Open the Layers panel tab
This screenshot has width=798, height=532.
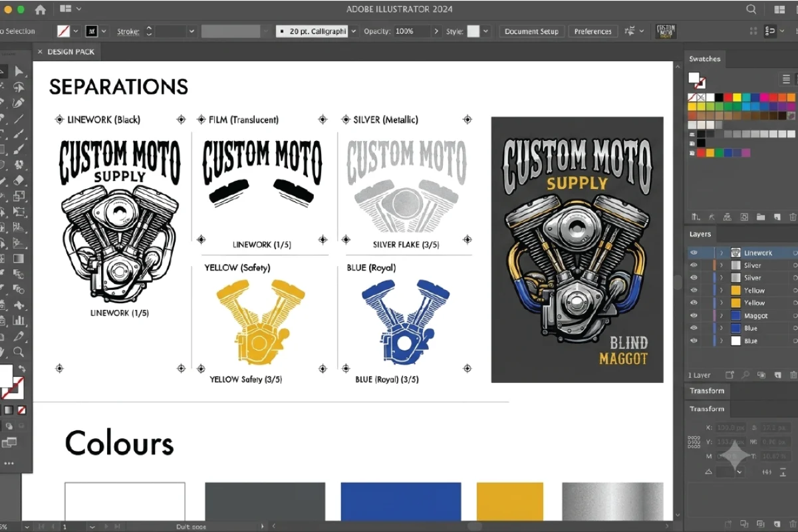click(x=700, y=234)
